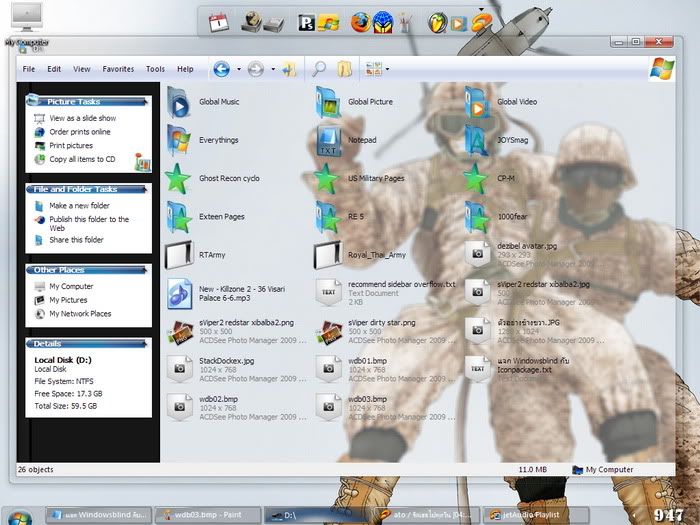Collapse the Details panel
This screenshot has width=700, height=525.
[x=145, y=344]
